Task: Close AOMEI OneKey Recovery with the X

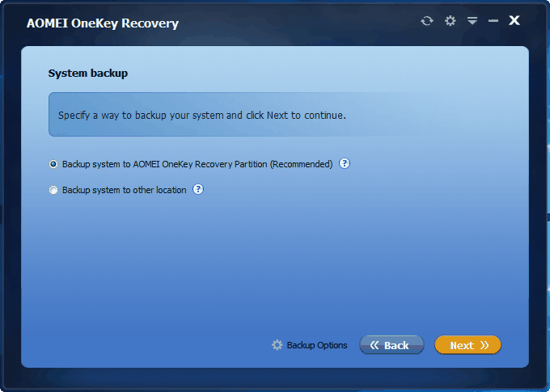Action: (x=514, y=20)
